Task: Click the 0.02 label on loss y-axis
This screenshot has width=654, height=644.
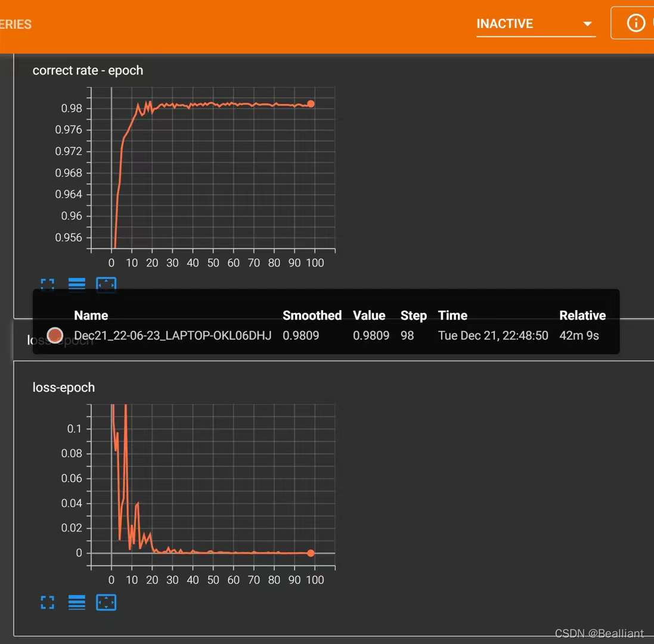Action: click(72, 528)
